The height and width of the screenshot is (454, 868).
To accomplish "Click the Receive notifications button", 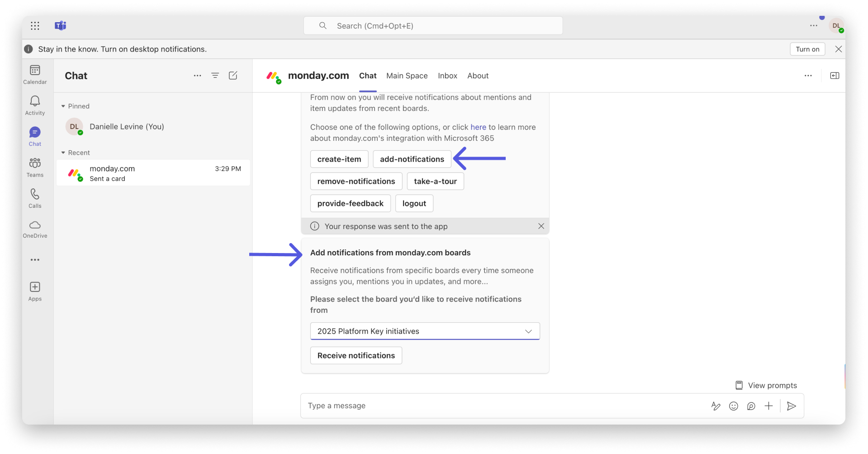I will 356,356.
